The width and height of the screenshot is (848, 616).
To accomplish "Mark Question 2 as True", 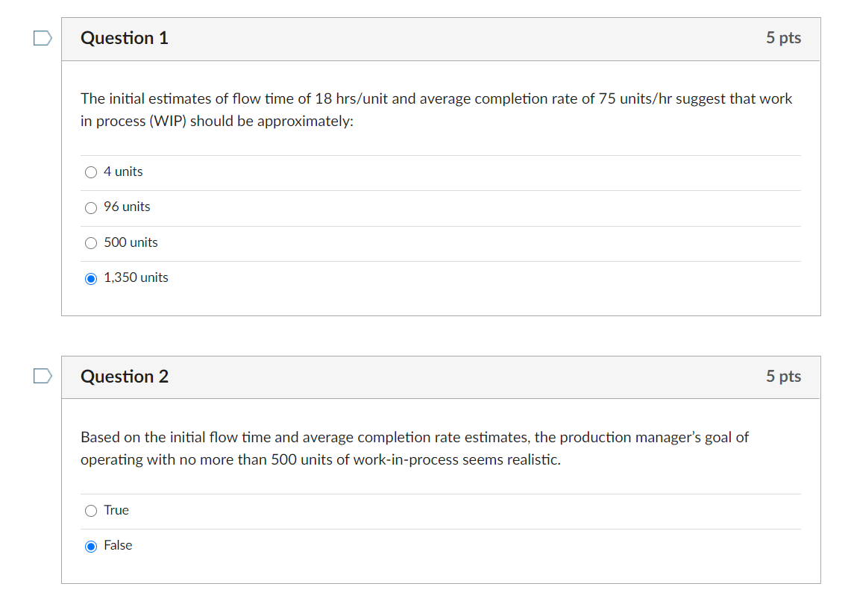I will [x=91, y=511].
